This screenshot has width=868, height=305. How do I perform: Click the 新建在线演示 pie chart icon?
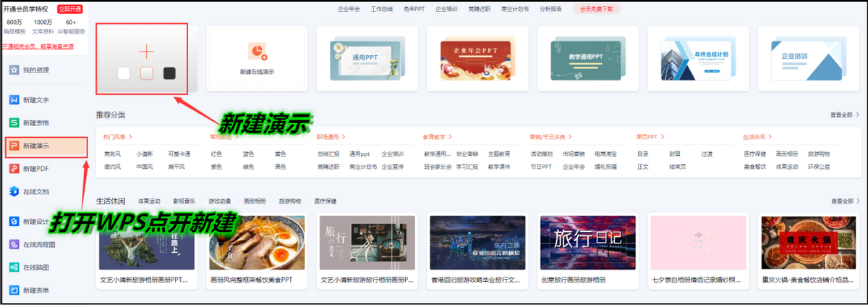tap(257, 51)
